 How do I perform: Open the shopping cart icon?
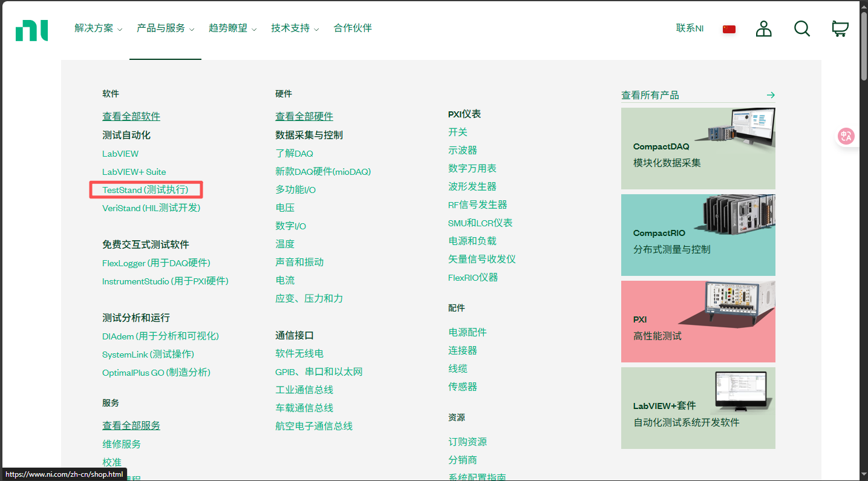point(840,28)
